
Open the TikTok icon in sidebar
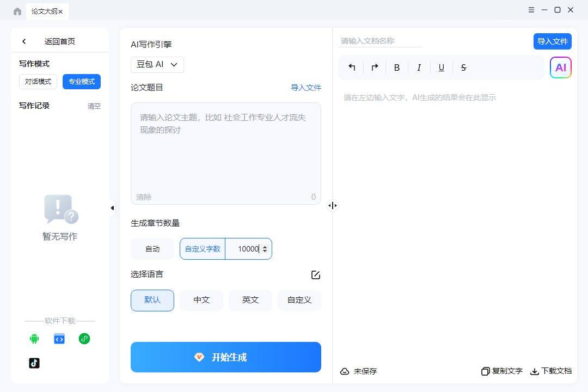point(34,363)
